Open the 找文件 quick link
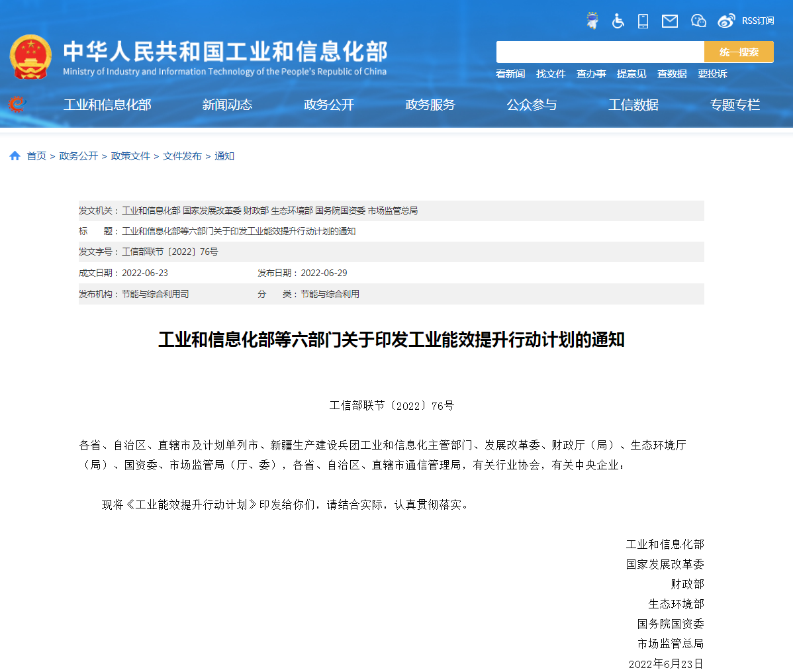This screenshot has width=793, height=672. tap(551, 74)
